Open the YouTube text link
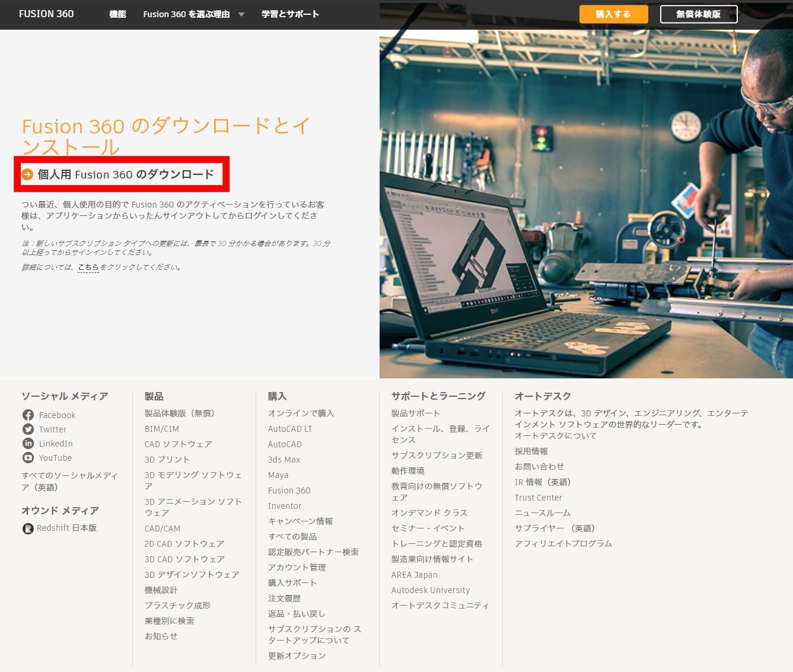 pyautogui.click(x=55, y=458)
